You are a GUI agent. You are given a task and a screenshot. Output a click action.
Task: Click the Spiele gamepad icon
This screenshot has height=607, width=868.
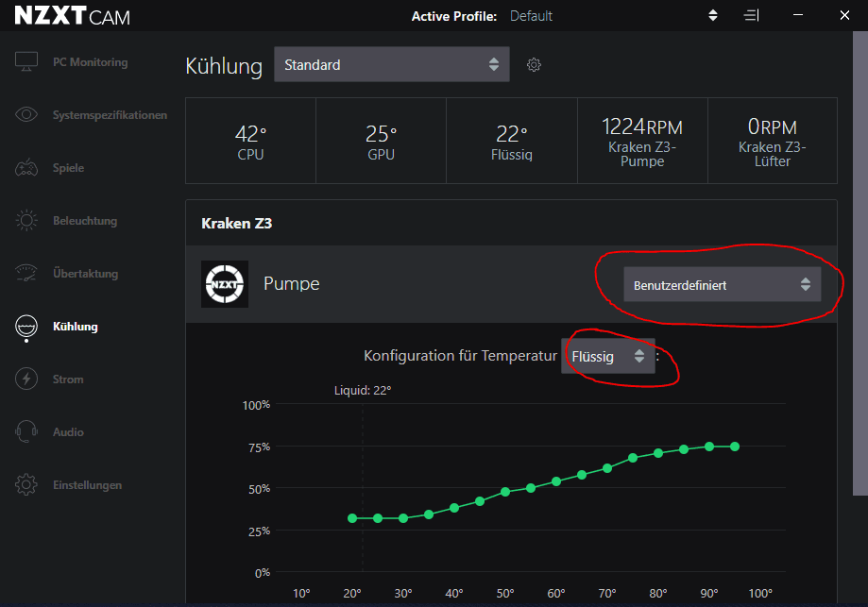(x=26, y=168)
